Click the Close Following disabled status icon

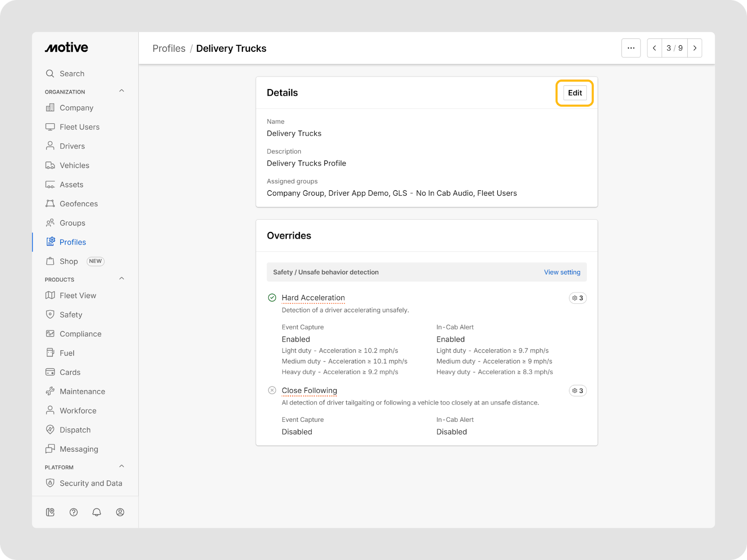(272, 390)
